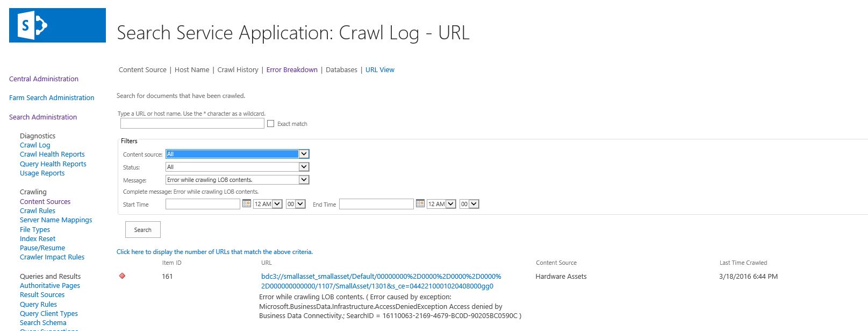Select the 3/18/2016 6:44 PM crawl time

pos(748,277)
